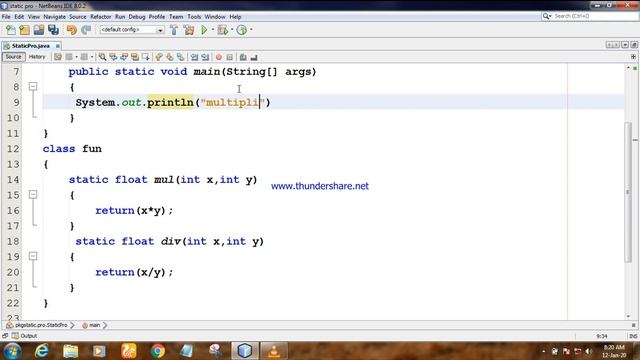Click the Uncomment icon in editor toolbar

[x=254, y=57]
